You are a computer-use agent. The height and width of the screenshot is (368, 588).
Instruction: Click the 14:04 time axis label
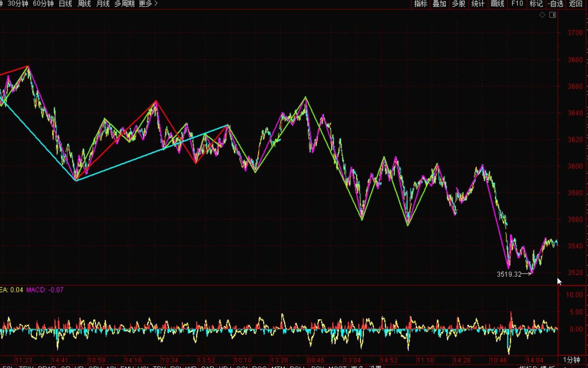point(535,360)
